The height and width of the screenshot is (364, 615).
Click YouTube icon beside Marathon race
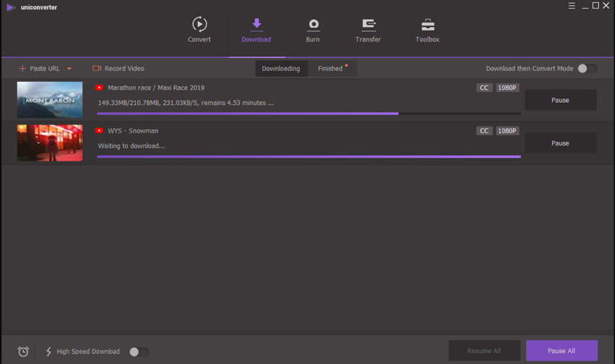[x=99, y=88]
